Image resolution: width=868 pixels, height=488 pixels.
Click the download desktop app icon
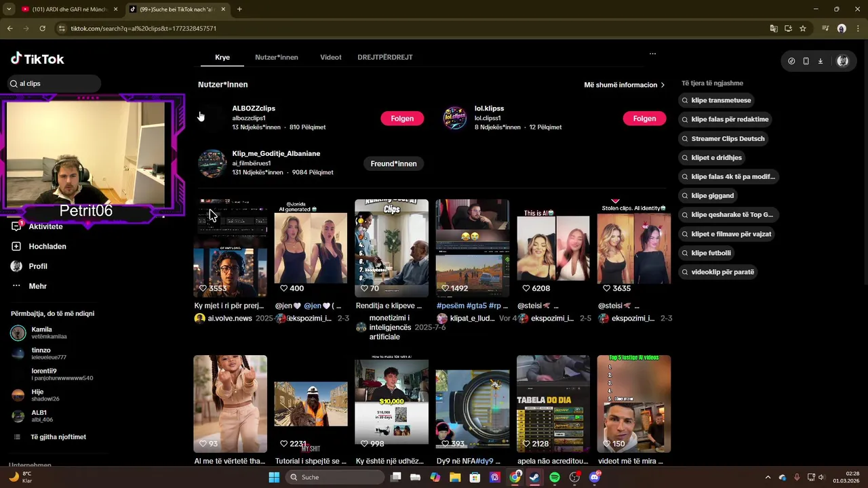coord(820,61)
